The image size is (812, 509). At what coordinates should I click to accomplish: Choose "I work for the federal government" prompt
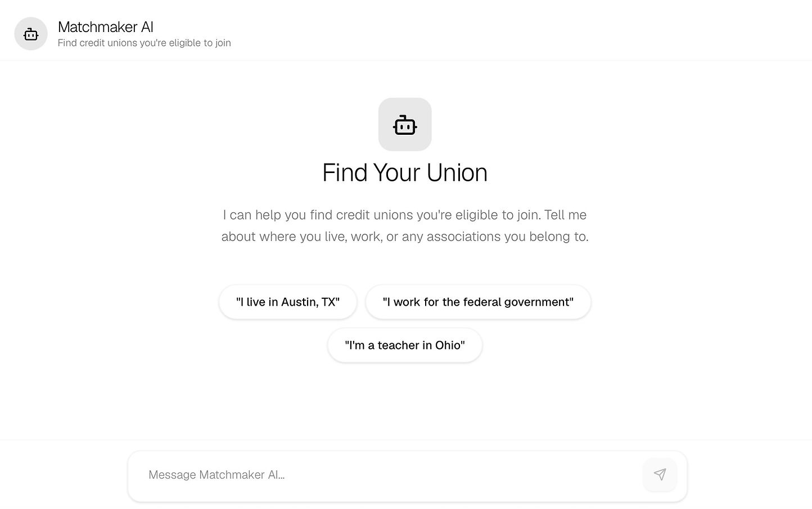click(x=478, y=302)
